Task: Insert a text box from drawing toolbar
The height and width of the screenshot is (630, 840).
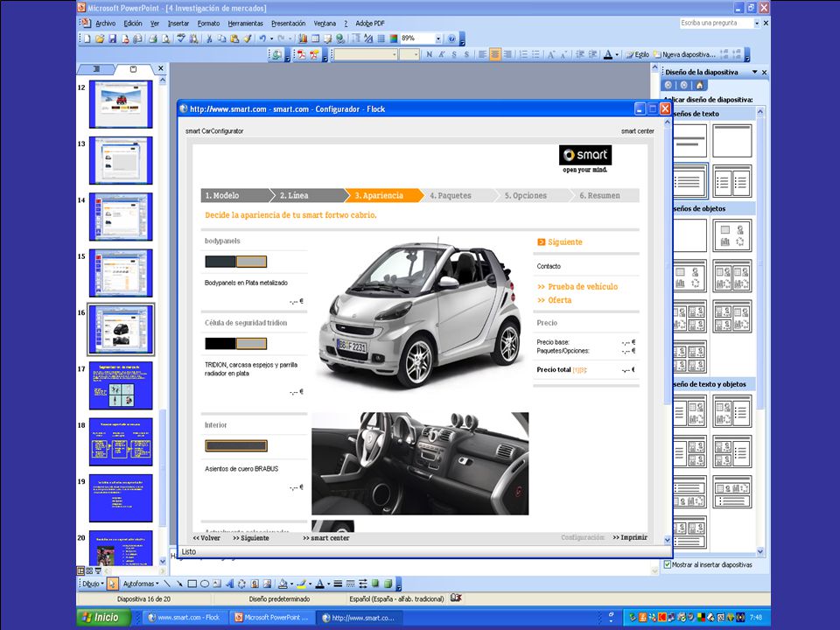Action: tap(216, 584)
